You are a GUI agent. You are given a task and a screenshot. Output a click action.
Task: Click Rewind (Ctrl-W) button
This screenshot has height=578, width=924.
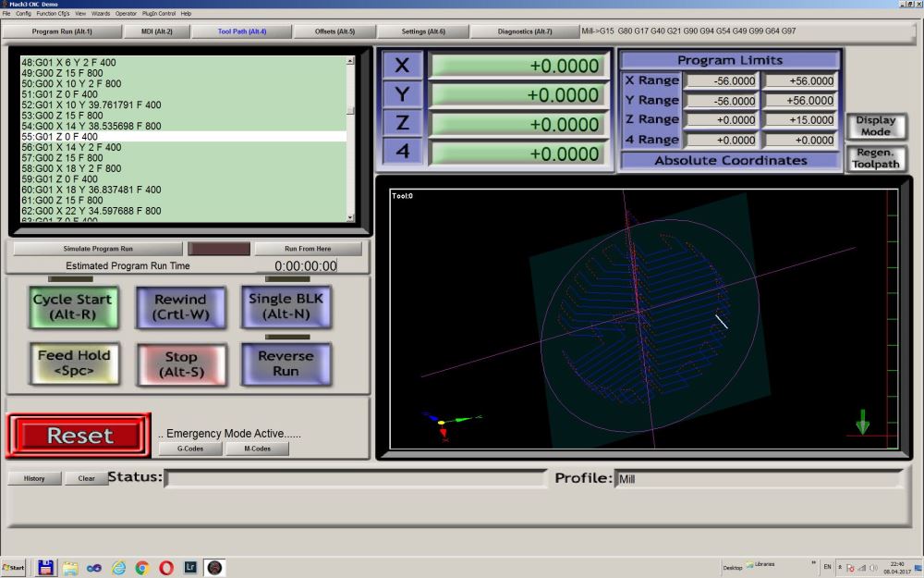(180, 307)
